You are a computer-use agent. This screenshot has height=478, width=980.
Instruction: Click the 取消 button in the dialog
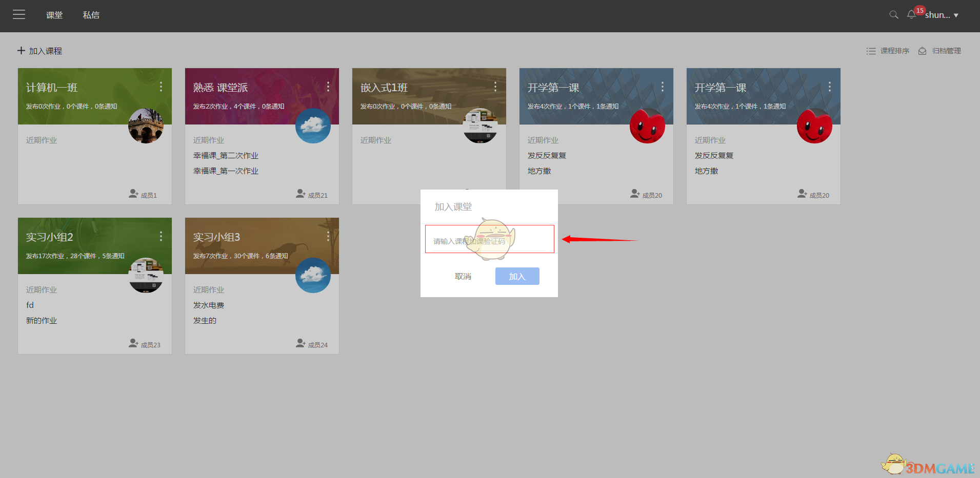pos(463,276)
